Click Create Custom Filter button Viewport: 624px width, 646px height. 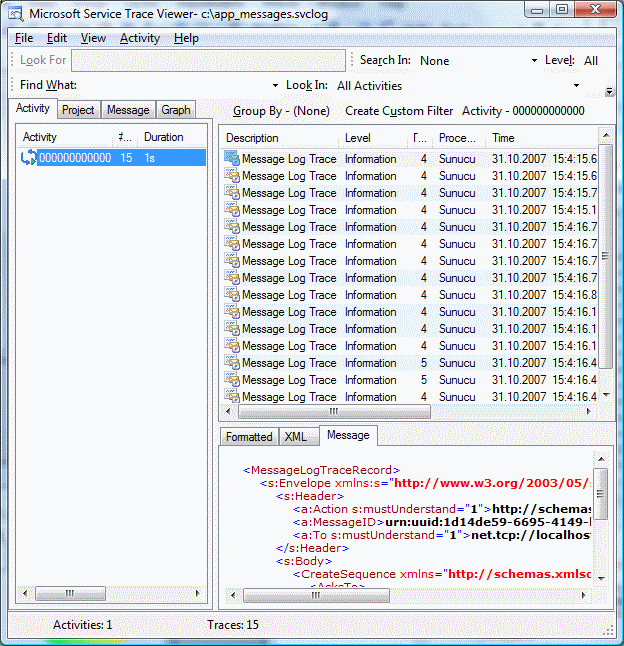click(x=399, y=111)
